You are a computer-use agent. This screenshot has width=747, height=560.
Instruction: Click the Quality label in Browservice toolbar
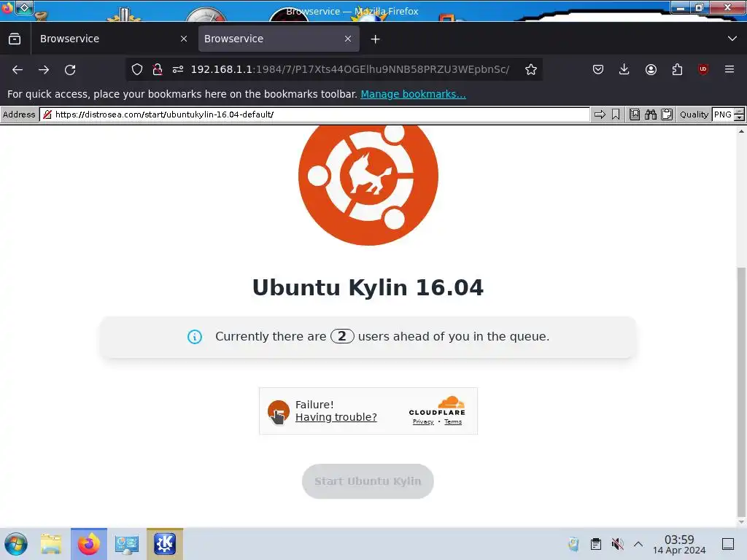click(x=694, y=114)
